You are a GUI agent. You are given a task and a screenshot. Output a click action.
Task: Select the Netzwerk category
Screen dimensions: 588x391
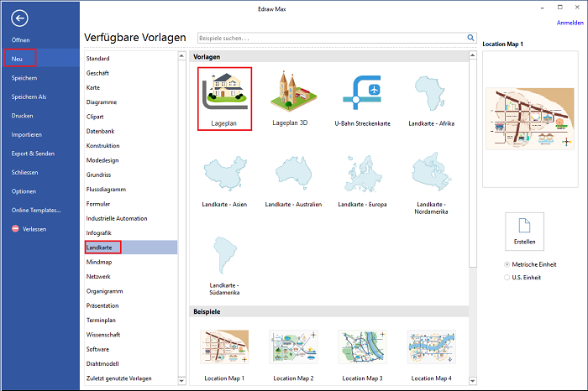point(98,277)
